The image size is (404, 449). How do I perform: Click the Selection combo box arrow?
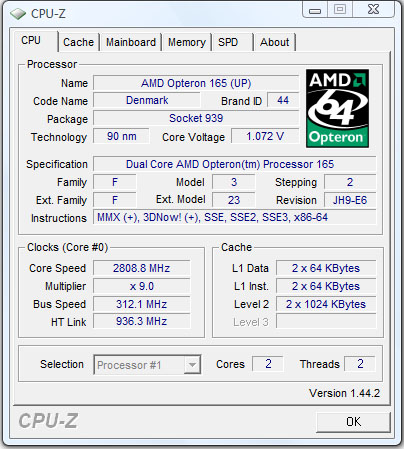192,365
